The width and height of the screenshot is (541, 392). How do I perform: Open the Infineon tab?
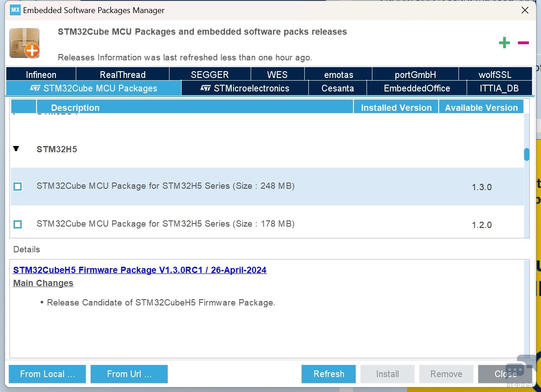tap(41, 74)
